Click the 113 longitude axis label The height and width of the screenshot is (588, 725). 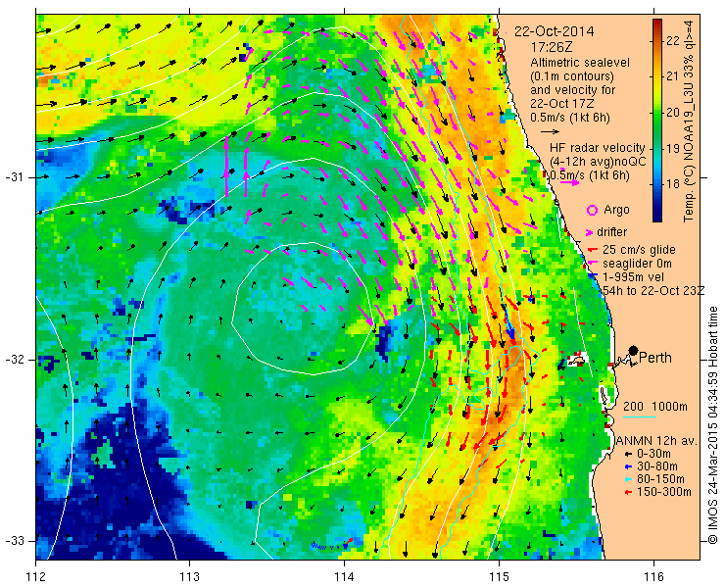189,576
